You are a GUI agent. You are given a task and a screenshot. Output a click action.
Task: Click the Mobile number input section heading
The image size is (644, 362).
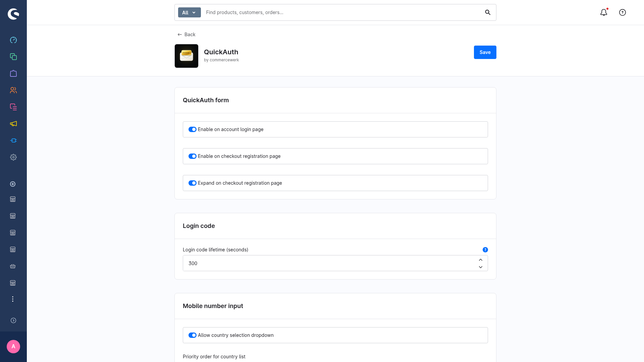coord(213,306)
